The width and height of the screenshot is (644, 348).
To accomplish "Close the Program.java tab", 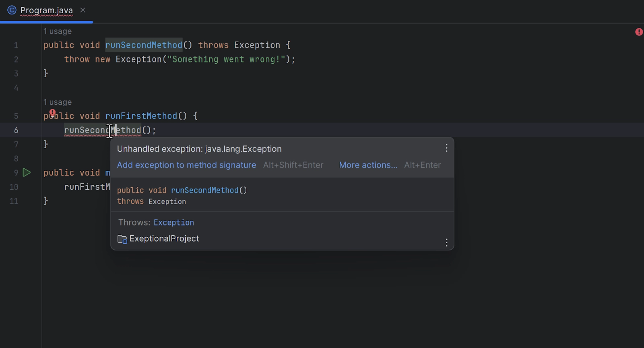I will tap(83, 10).
